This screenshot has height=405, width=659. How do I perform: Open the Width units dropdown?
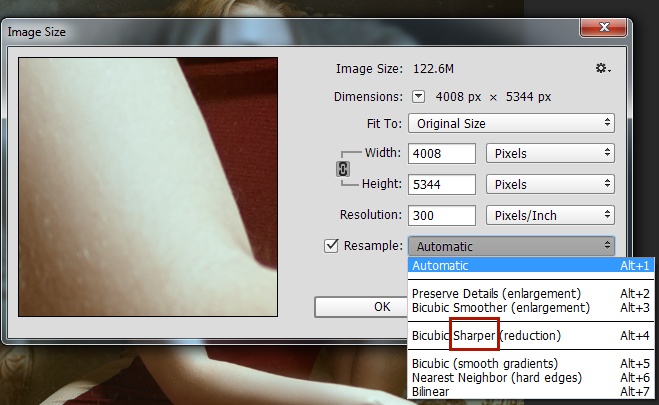549,154
